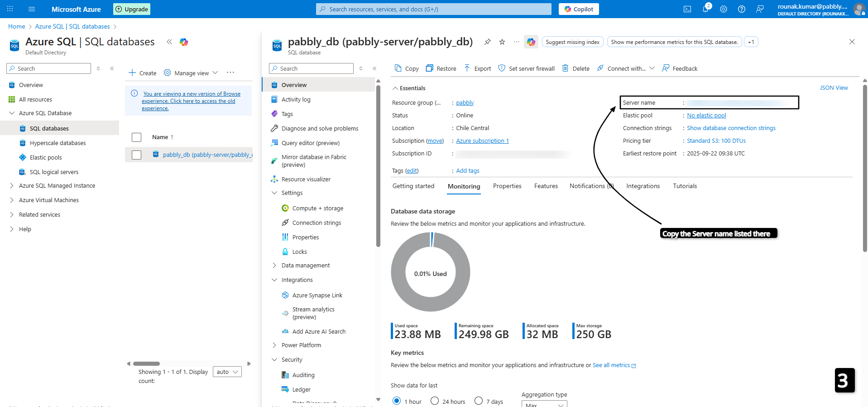Click the JSON View link
Viewport: 868px width, 407px height.
pos(833,88)
